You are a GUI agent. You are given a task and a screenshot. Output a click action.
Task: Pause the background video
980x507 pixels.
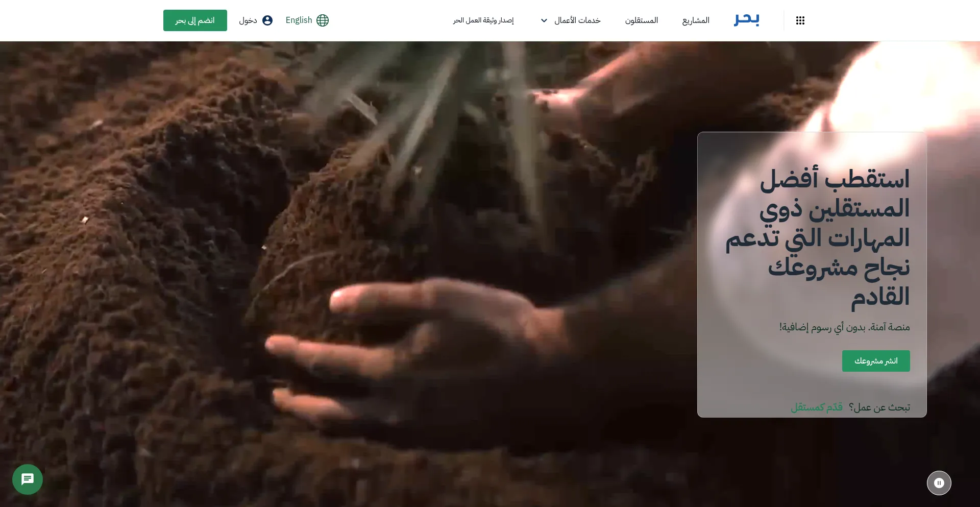(x=939, y=483)
